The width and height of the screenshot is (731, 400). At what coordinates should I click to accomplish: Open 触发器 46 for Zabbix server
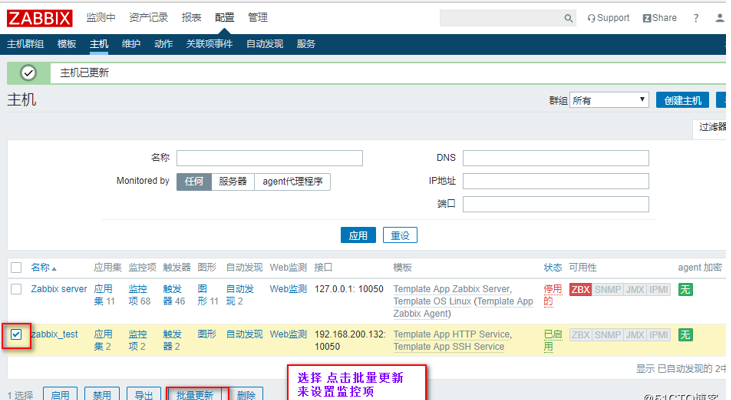(x=174, y=295)
